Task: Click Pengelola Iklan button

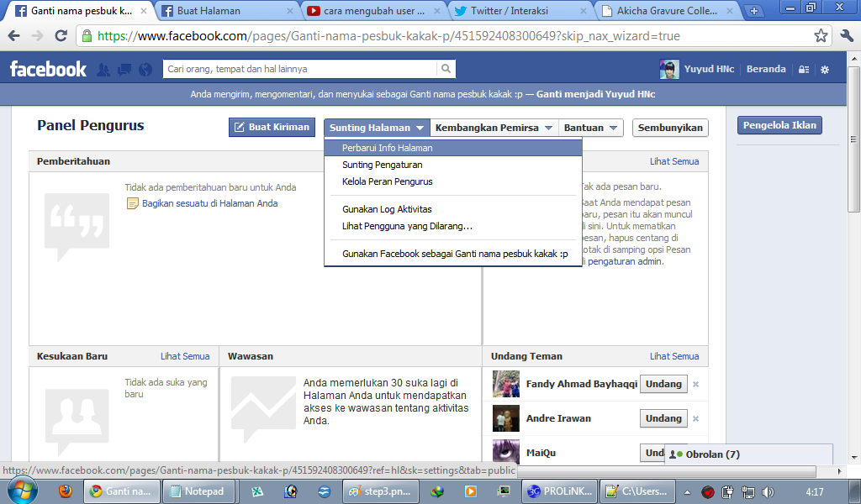Action: coord(779,125)
